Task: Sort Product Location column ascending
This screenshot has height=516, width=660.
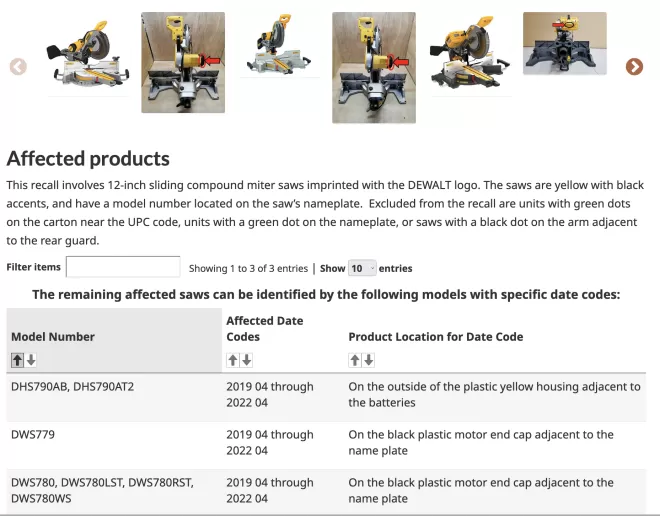Action: [355, 360]
